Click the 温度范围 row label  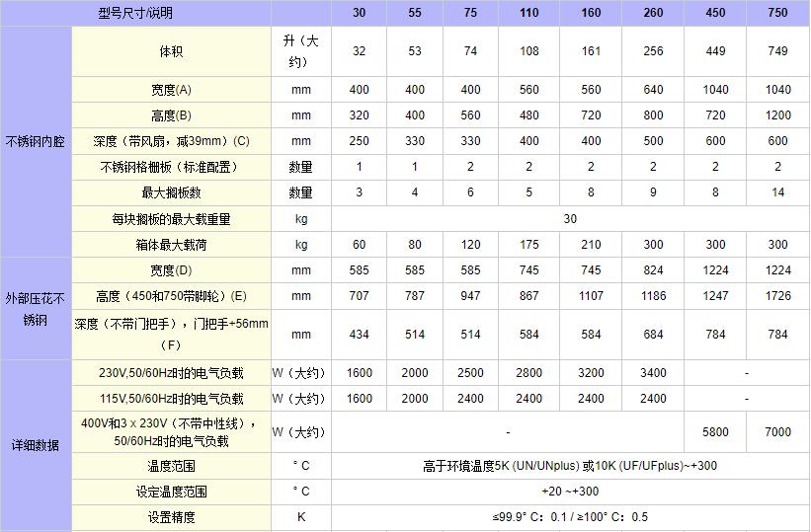tap(171, 466)
